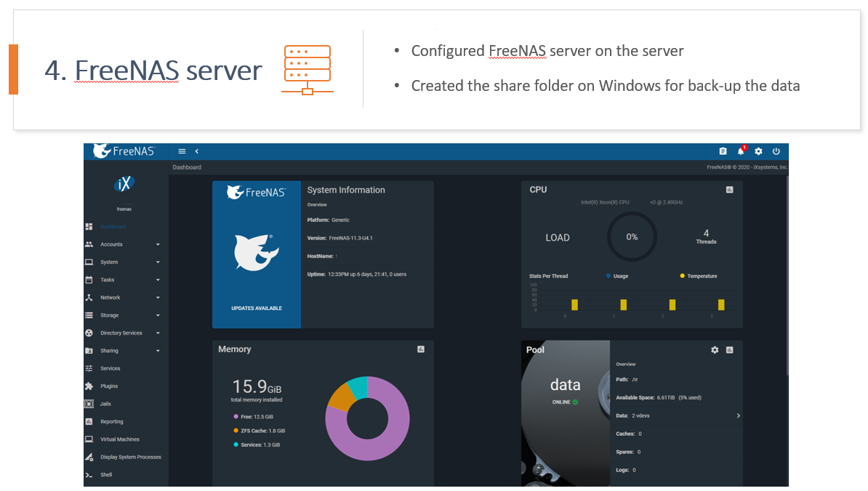Expand Storage with its dropdown arrow
The width and height of the screenshot is (868, 491).
point(158,315)
